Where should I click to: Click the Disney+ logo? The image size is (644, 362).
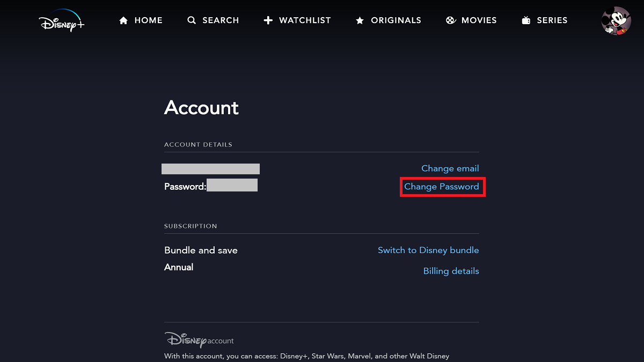click(62, 20)
